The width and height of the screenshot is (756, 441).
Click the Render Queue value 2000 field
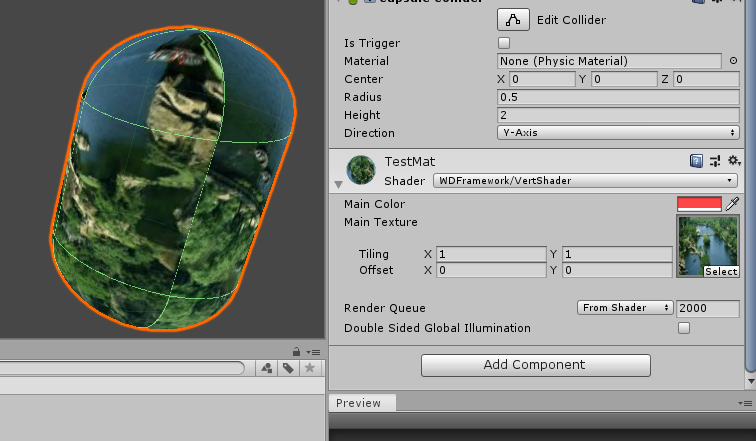707,308
